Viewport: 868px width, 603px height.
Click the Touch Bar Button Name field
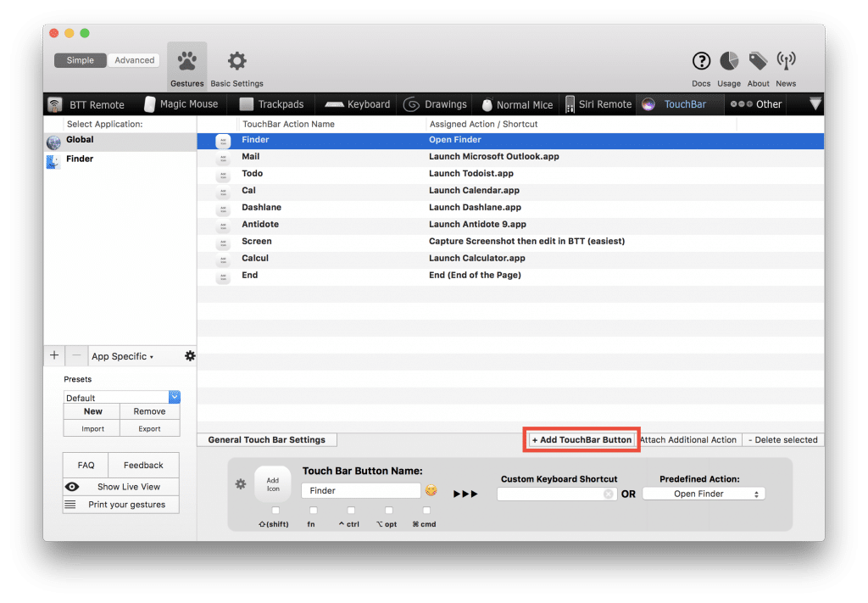pyautogui.click(x=361, y=490)
